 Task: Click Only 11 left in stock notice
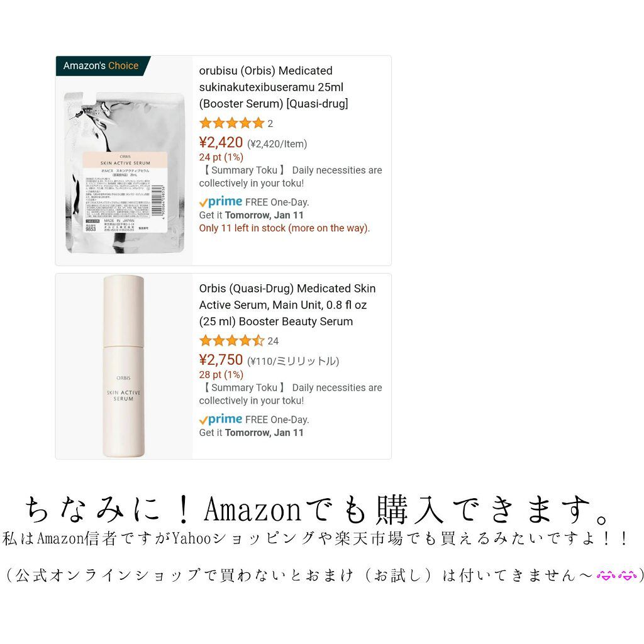pyautogui.click(x=285, y=228)
